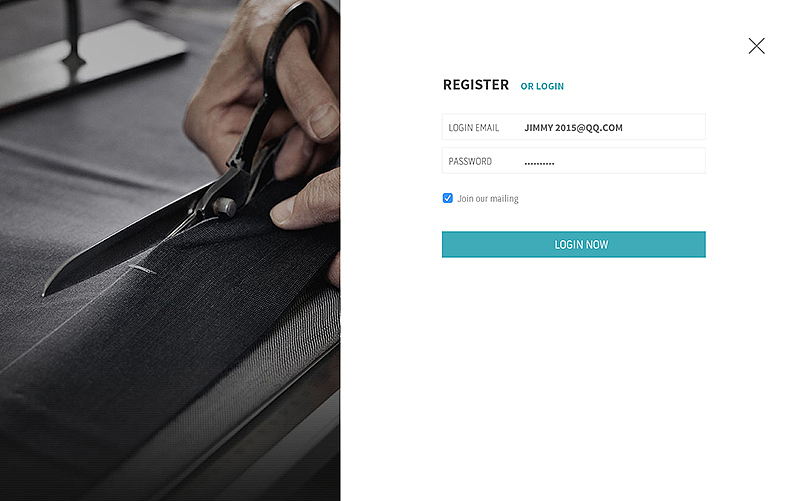Click the scissors blade tip in photo
Viewport: 800px width, 501px height.
click(45, 292)
